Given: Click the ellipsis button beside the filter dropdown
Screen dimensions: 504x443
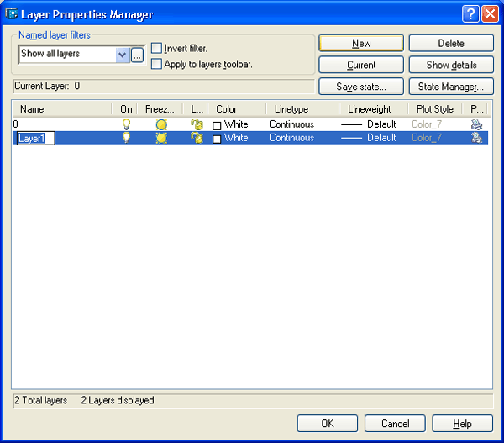Looking at the screenshot, I should coord(138,55).
